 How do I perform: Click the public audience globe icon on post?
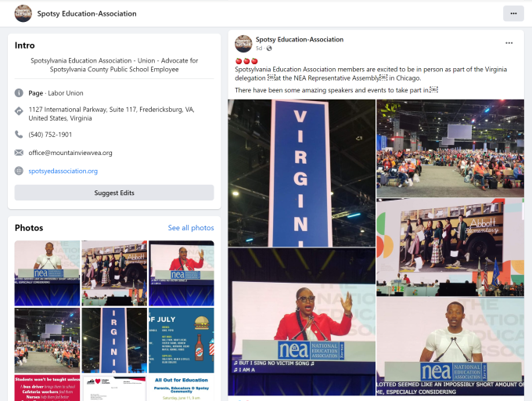[269, 49]
